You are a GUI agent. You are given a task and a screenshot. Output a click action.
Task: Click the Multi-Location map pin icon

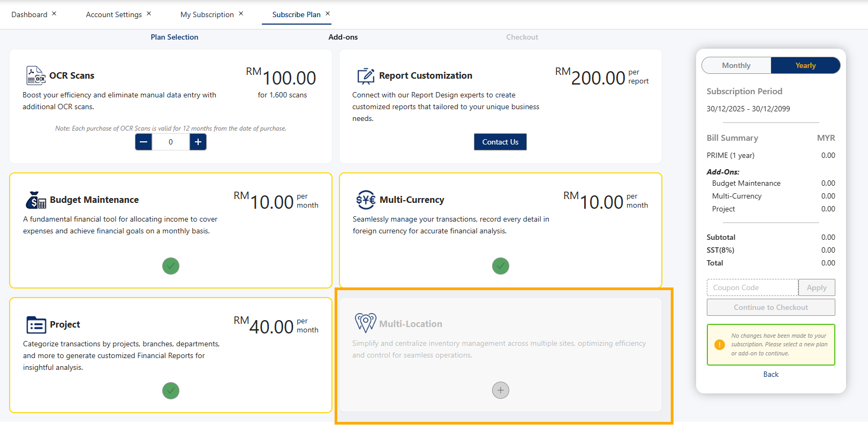coord(366,323)
